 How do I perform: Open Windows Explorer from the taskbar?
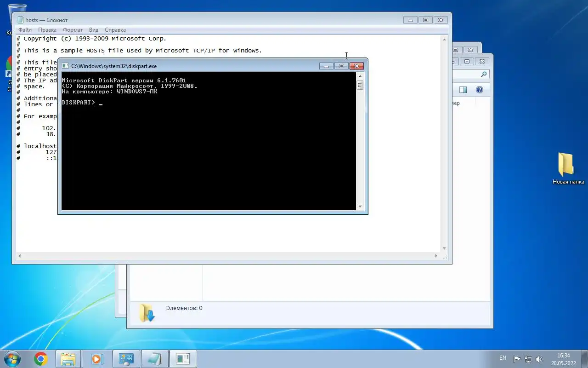tap(68, 359)
